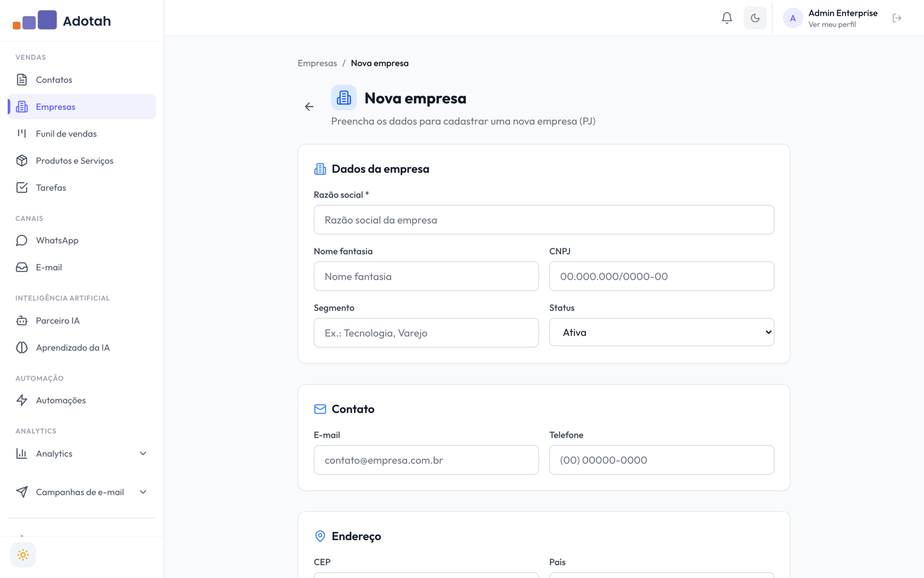Screen dimensions: 924x578
Task: Open Aprendizado da IA link in sidebar
Action: click(82, 348)
